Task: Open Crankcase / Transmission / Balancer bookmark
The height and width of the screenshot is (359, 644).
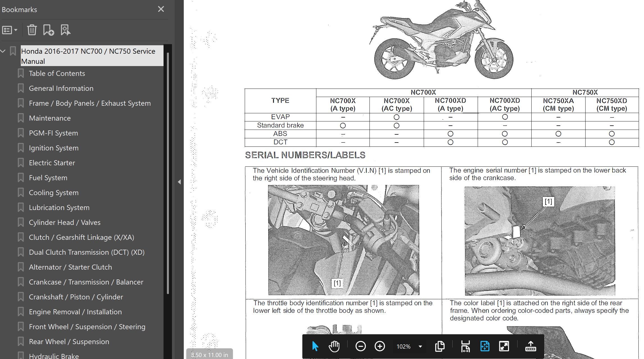Action: coord(86,282)
